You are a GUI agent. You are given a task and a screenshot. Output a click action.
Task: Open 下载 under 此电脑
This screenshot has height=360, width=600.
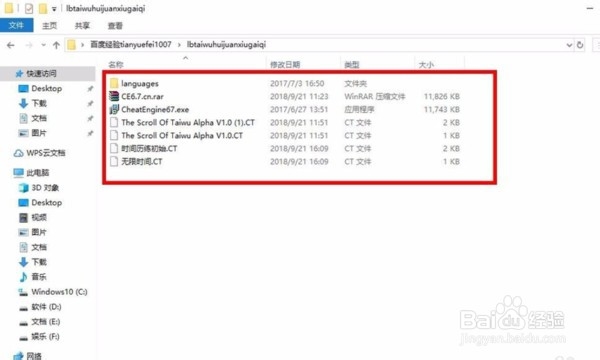pos(39,262)
